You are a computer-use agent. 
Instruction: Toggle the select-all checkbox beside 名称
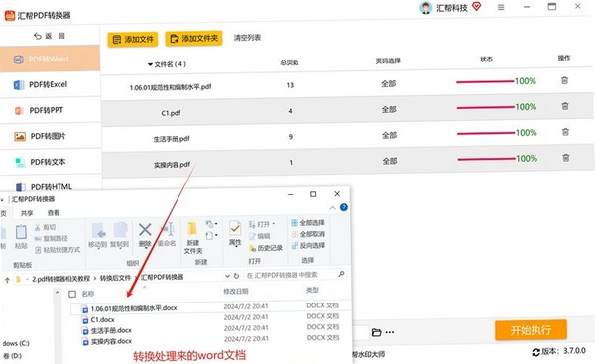(72, 294)
